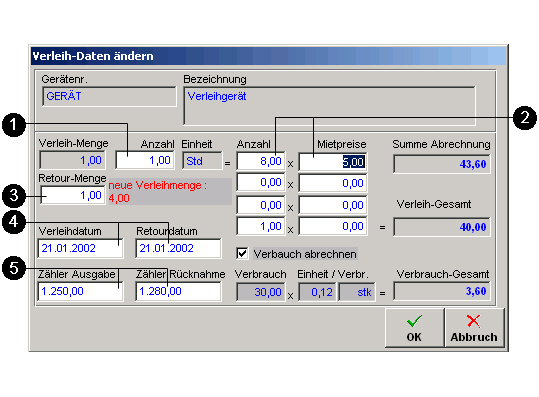Click the third-row Anzahl field 0,00
Image resolution: width=539 pixels, height=397 pixels.
click(261, 205)
